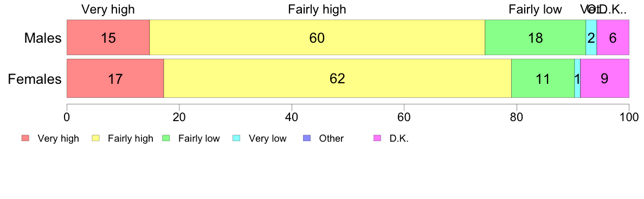Click the 40 tick on the axis
The height and width of the screenshot is (199, 644).
point(292,116)
